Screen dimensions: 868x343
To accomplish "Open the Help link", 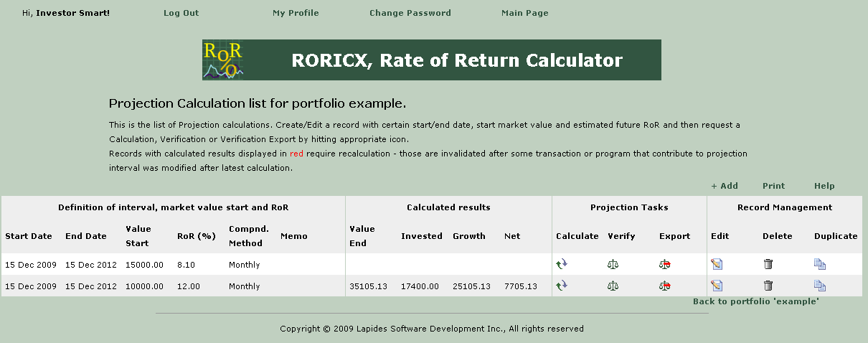I will (x=824, y=186).
